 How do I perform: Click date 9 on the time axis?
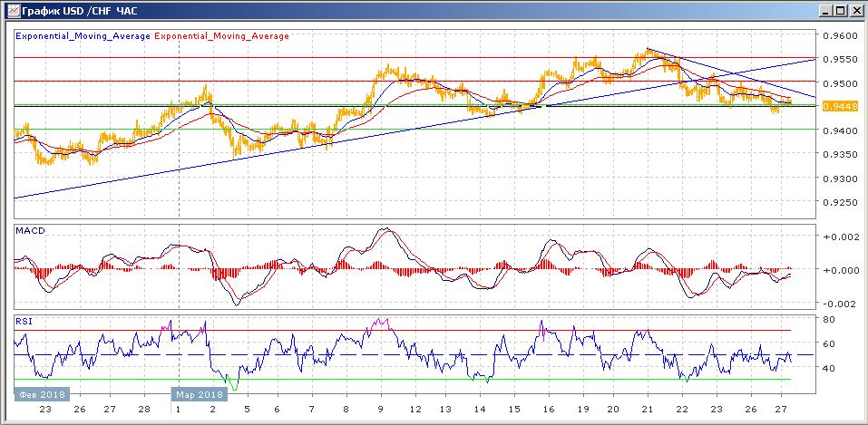tap(379, 409)
